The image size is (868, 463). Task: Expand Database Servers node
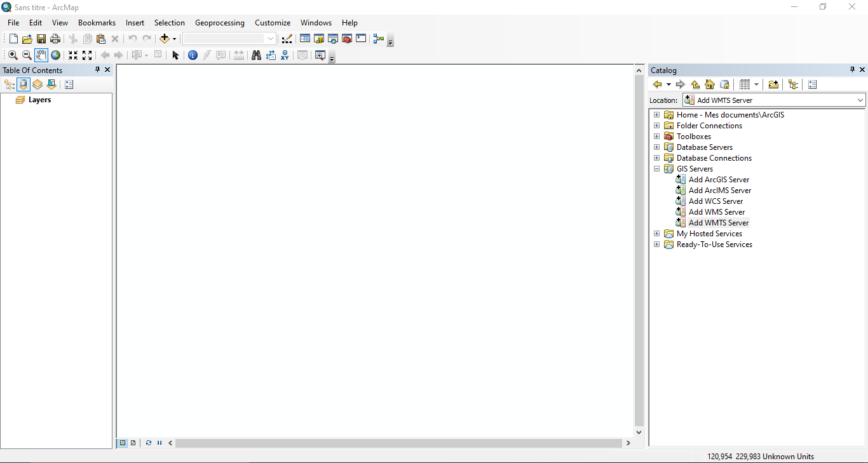(656, 147)
